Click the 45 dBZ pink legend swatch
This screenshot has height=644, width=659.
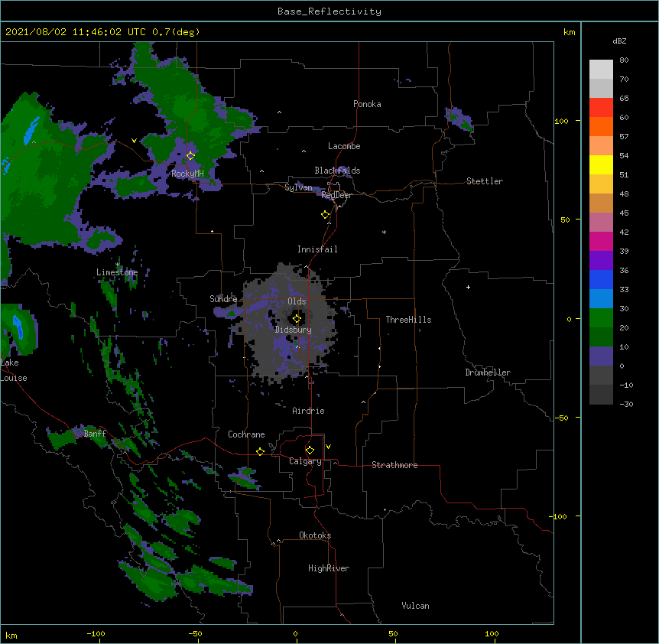(x=601, y=223)
